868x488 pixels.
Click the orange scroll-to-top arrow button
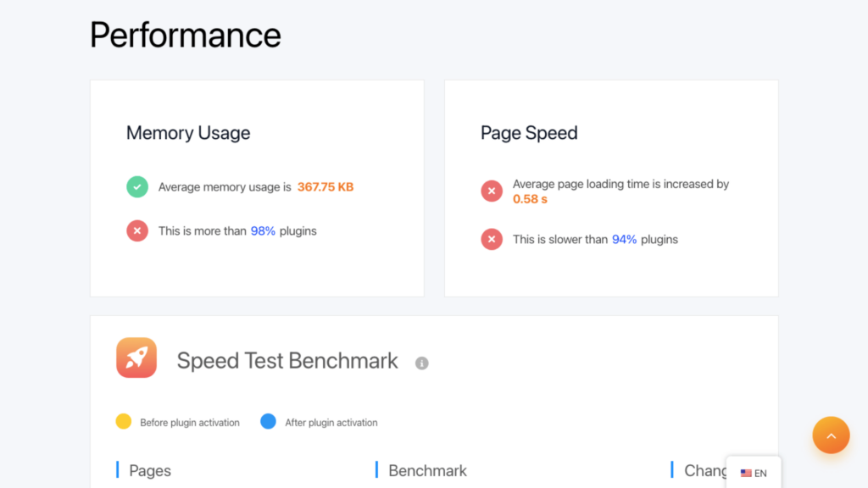[x=831, y=435]
